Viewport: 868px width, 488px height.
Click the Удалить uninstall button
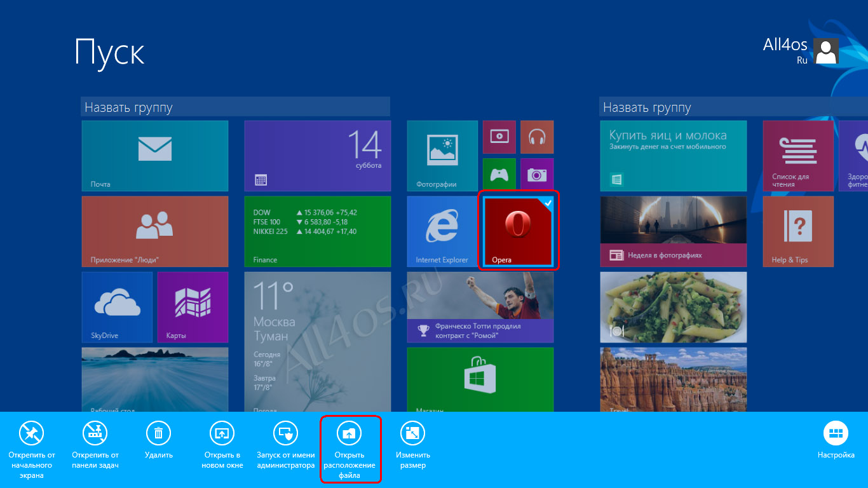(159, 440)
